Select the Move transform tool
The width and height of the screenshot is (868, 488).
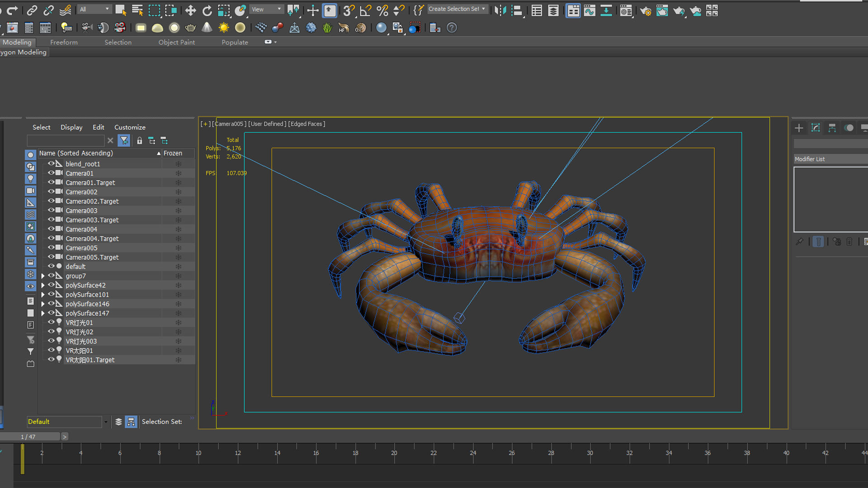pos(190,11)
